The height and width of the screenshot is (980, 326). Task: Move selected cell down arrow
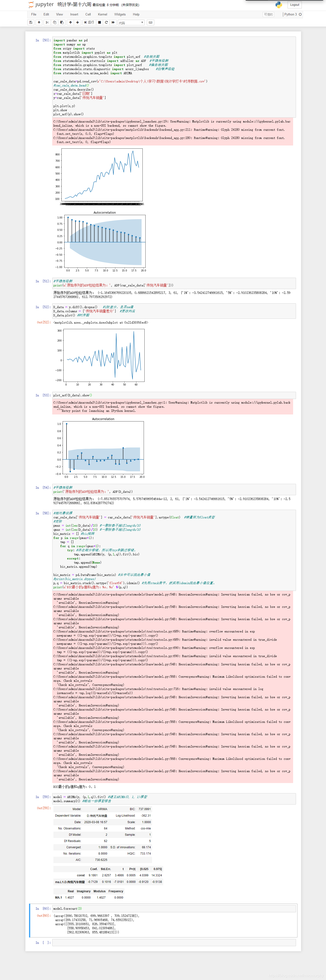click(78, 22)
